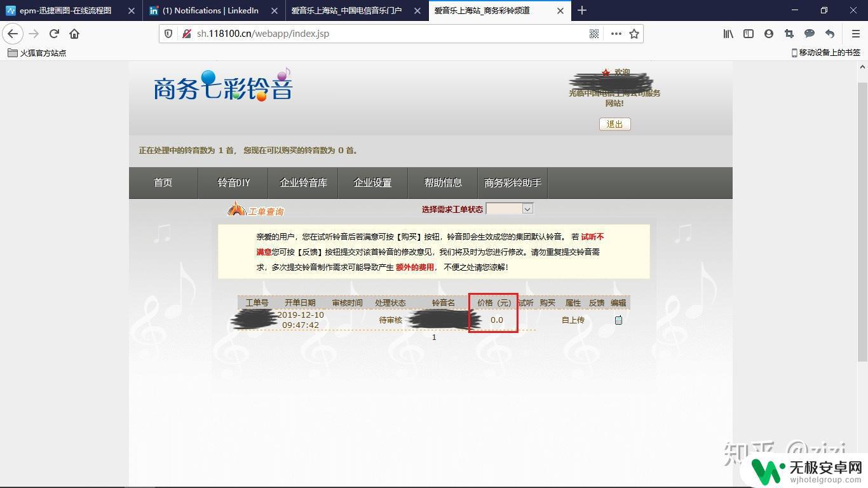Select the 商务彩铃频道 tab
The image size is (868, 488).
click(x=482, y=11)
